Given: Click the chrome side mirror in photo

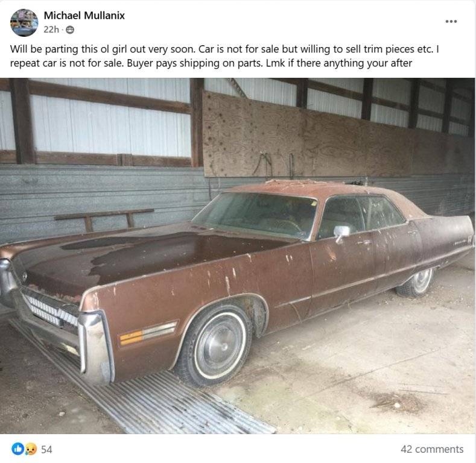Looking at the screenshot, I should pos(341,231).
